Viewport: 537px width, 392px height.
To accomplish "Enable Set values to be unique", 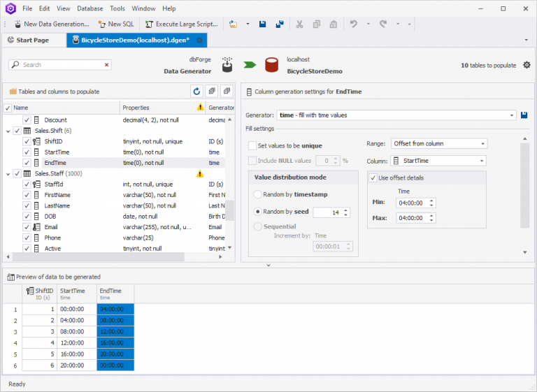I will (x=252, y=145).
